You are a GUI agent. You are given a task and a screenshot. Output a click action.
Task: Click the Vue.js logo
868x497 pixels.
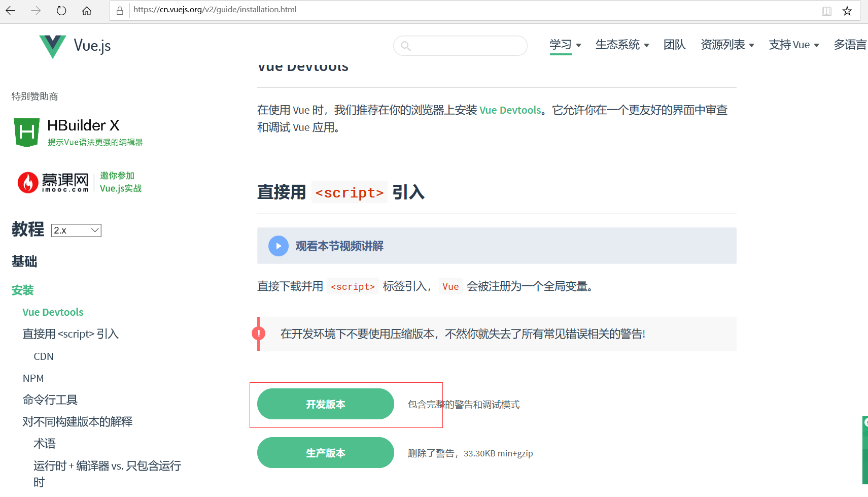(x=75, y=46)
